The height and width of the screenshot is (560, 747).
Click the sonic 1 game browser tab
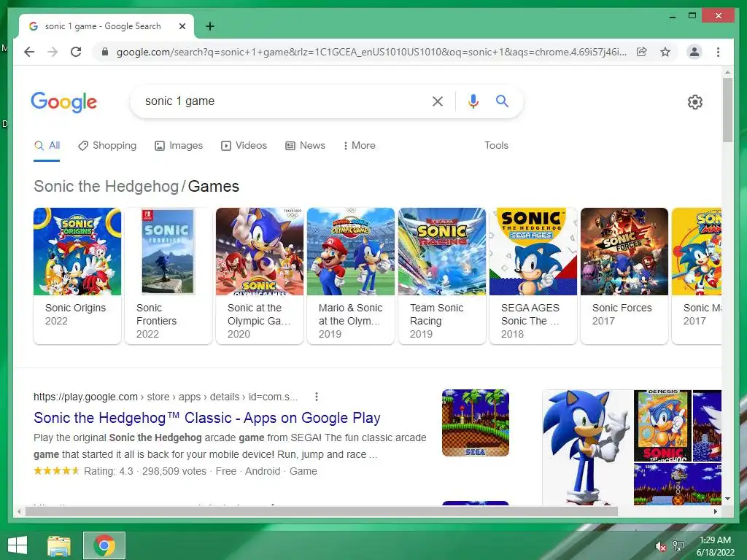pos(107,26)
